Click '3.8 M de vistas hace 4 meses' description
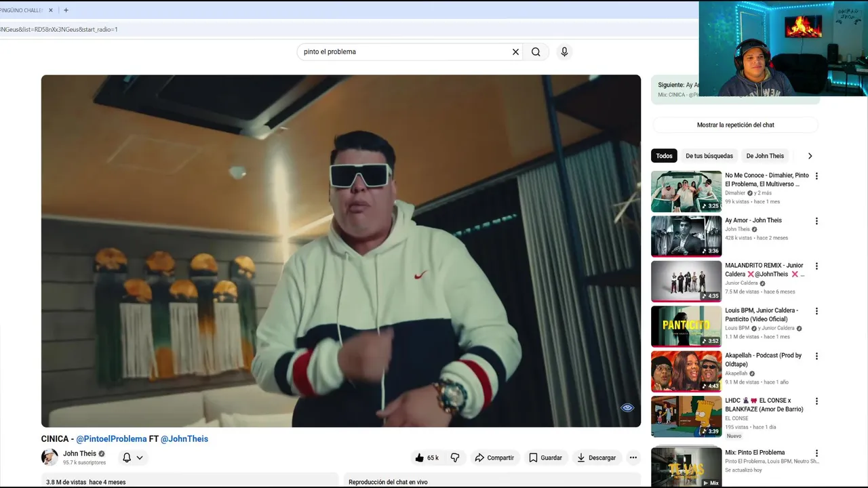 [x=85, y=482]
